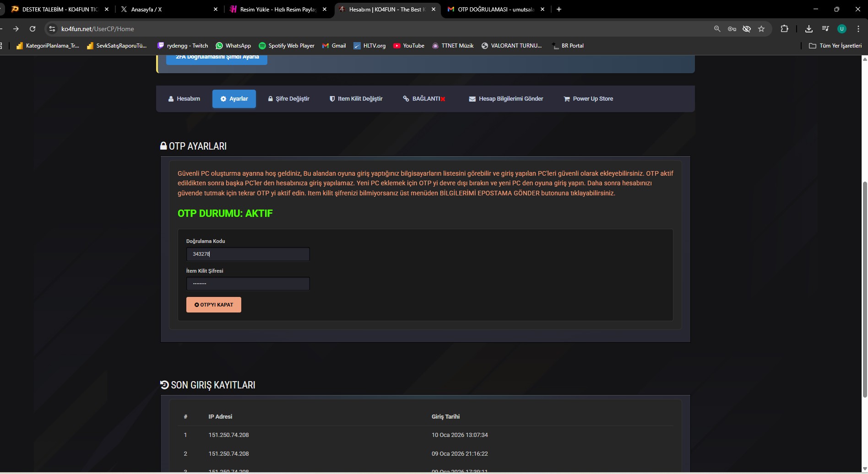Go forward with the browser arrow
Screen dimensions: 868x474
16,29
